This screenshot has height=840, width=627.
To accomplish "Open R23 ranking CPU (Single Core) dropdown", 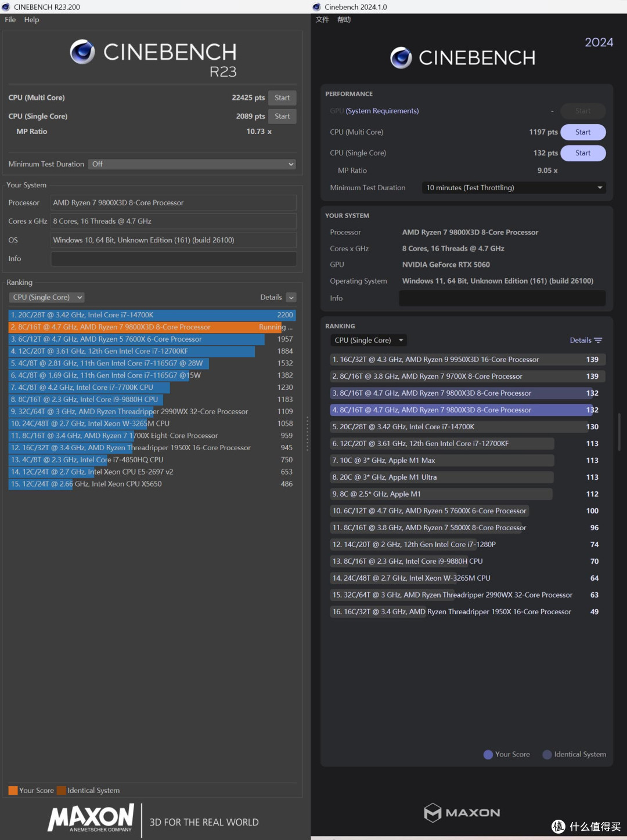I will pyautogui.click(x=46, y=297).
